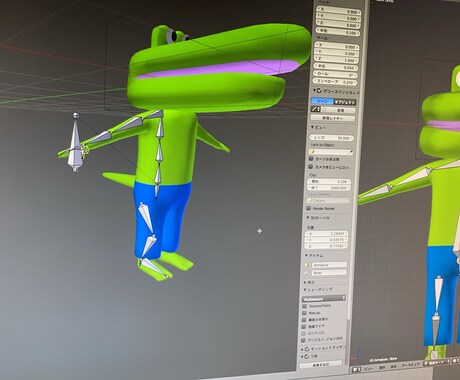Click the レンズ field showing 35.000
Image resolution: width=460 pixels, height=380 pixels.
(x=332, y=137)
